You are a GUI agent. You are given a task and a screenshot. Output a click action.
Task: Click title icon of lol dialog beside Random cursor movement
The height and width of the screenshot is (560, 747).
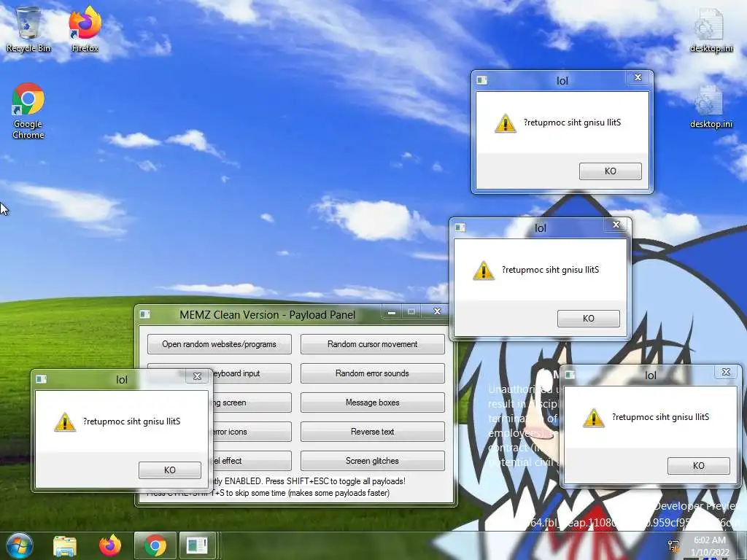click(460, 227)
